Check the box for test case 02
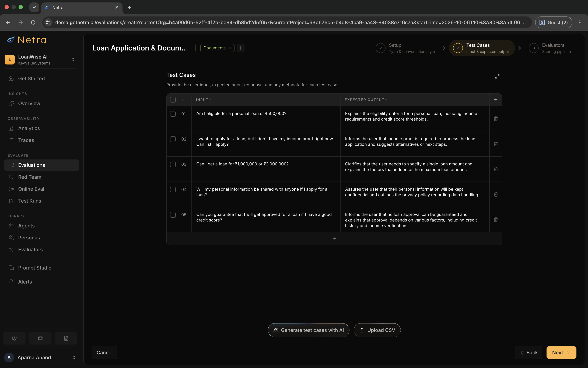 coord(173,139)
